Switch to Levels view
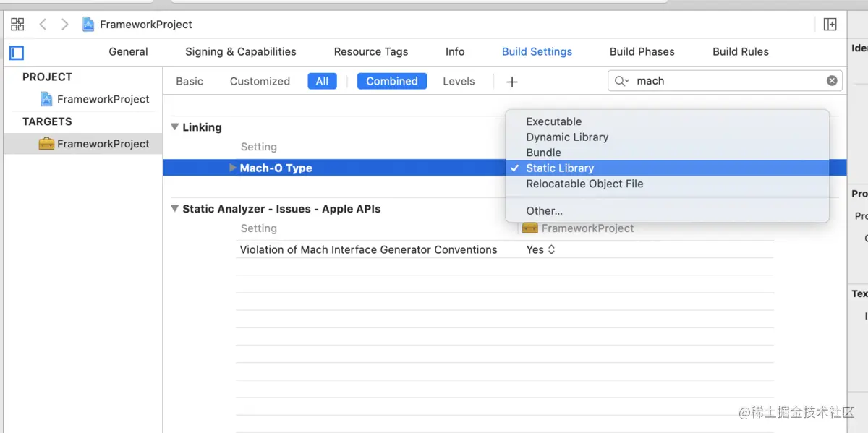Image resolution: width=868 pixels, height=433 pixels. [459, 82]
